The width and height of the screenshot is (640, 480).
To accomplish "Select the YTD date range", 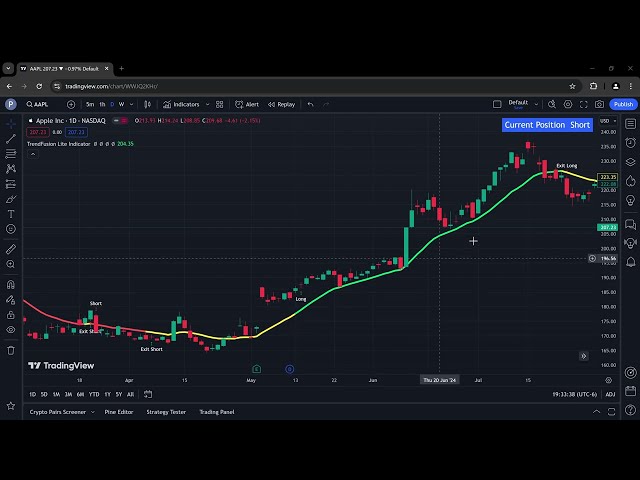I will [94, 394].
